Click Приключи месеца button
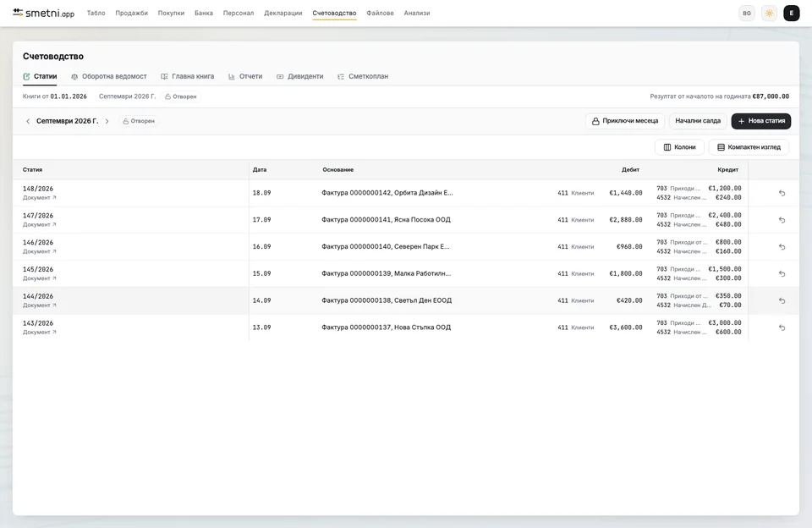The image size is (812, 528). [624, 121]
